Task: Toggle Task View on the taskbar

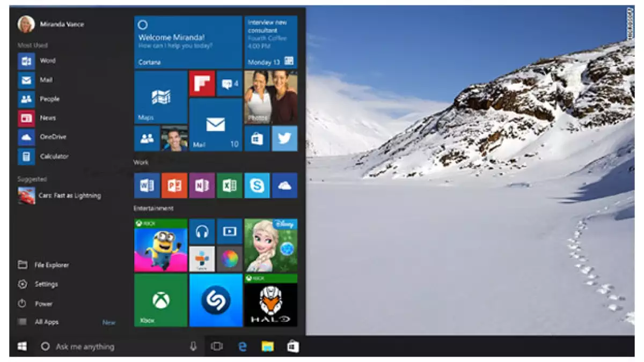Action: tap(217, 346)
